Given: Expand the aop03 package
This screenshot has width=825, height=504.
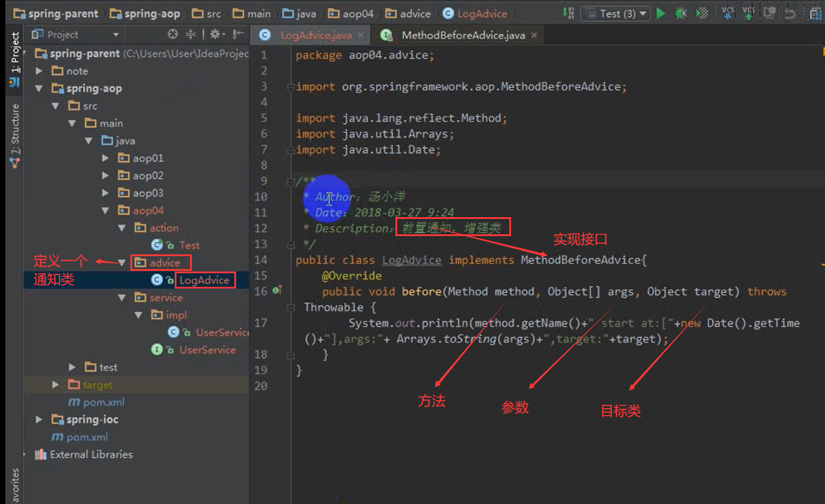Looking at the screenshot, I should point(106,193).
